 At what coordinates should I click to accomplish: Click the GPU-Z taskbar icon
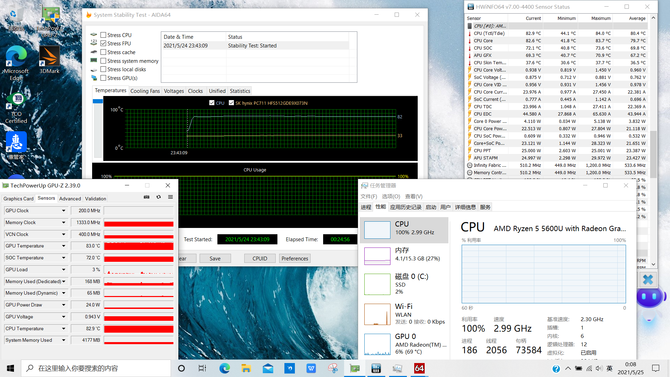click(x=355, y=368)
